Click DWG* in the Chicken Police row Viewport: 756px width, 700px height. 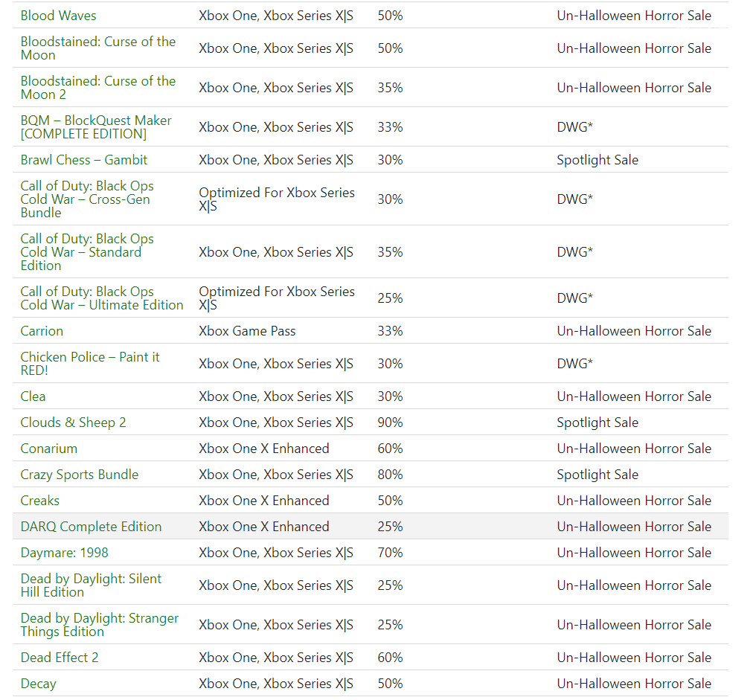pyautogui.click(x=574, y=364)
